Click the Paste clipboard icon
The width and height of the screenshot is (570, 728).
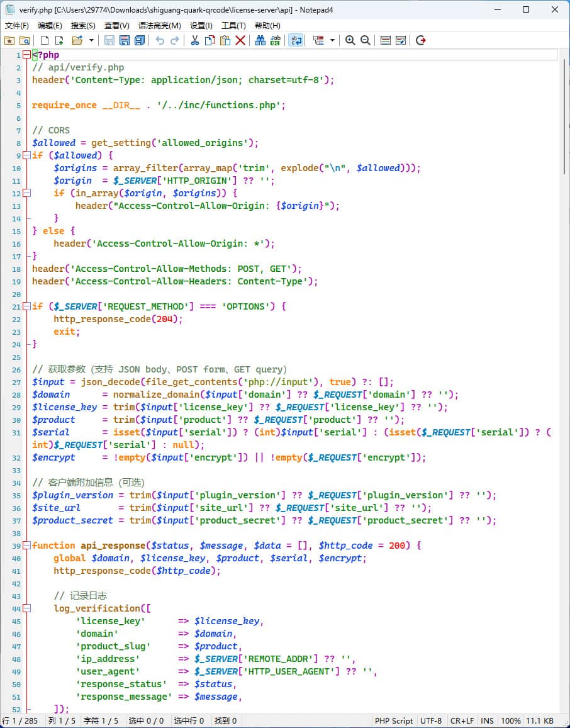pos(225,40)
